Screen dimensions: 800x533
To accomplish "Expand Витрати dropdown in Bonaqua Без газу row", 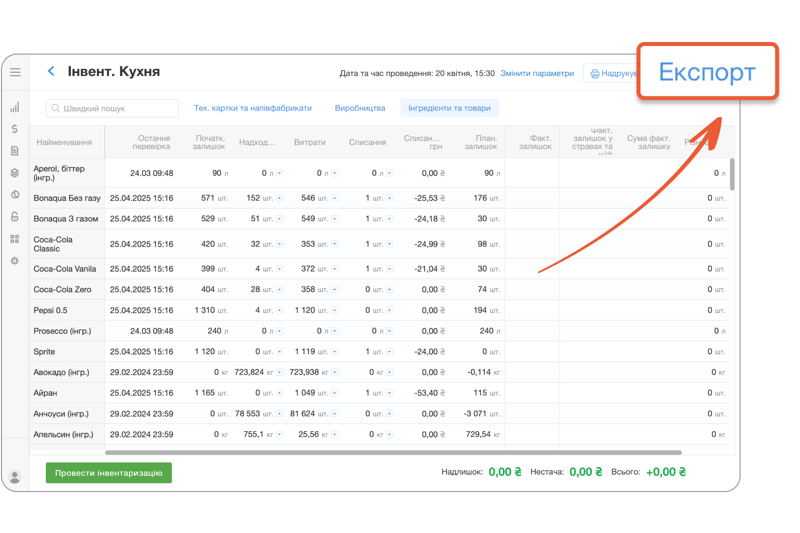I will pyautogui.click(x=335, y=198).
